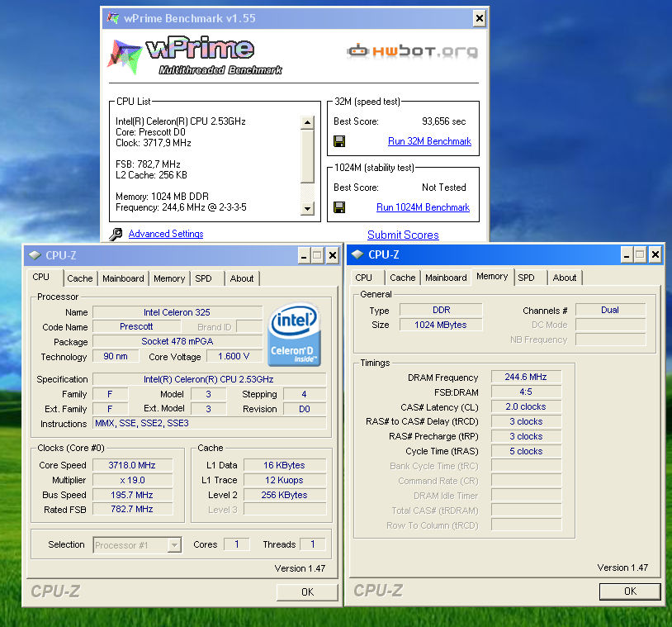Open About tab in right CPU-Z window

(565, 278)
